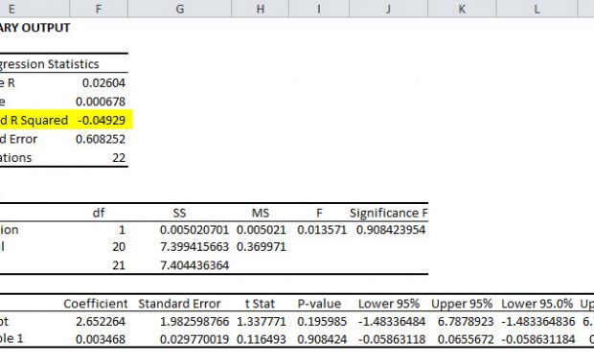Select SS total cell 7.404436364
The image size is (594, 364).
pos(194,265)
